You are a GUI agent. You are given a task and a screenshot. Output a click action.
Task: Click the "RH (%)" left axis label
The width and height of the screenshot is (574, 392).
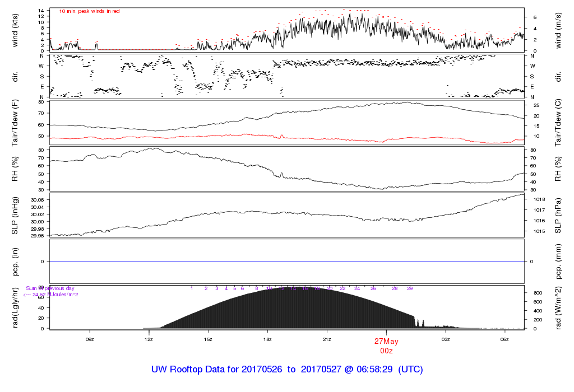point(15,169)
